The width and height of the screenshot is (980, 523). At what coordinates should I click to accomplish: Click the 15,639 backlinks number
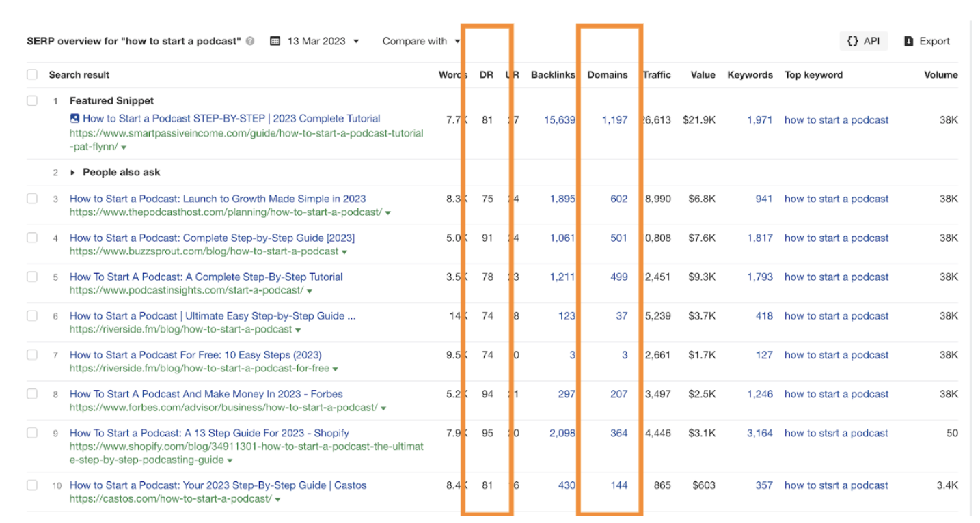560,119
